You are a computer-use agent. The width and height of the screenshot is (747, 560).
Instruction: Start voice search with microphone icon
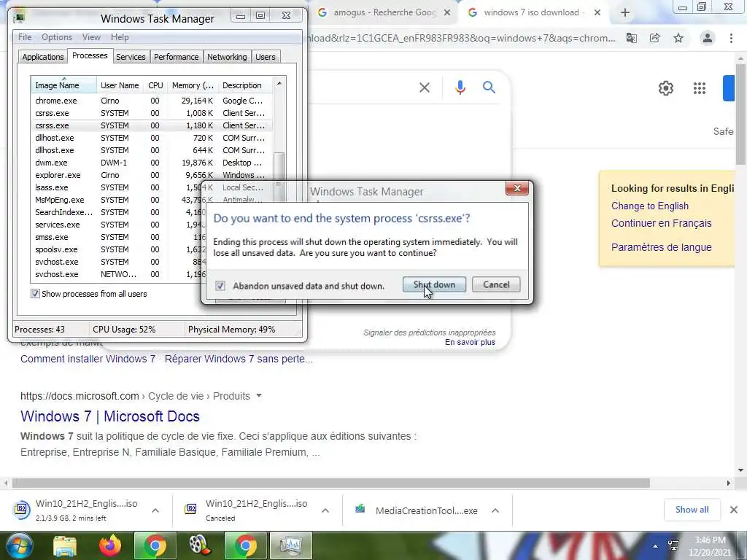coord(460,87)
